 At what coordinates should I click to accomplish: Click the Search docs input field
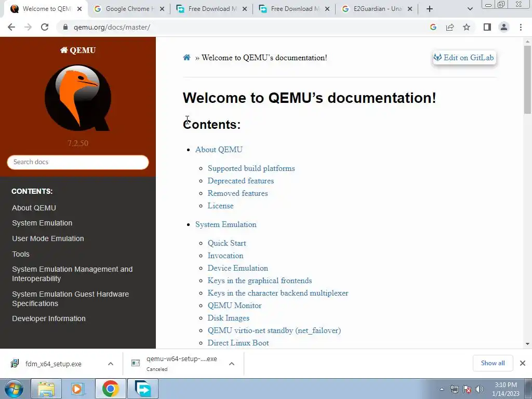pyautogui.click(x=78, y=162)
